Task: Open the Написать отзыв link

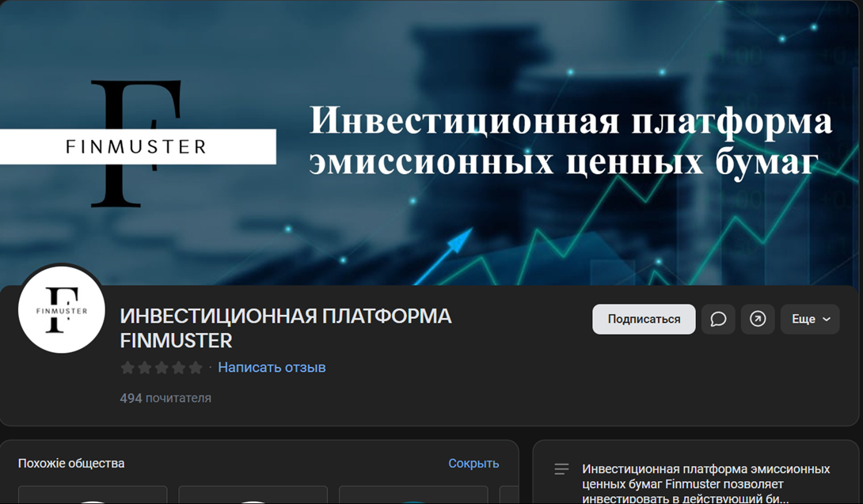Action: (x=272, y=367)
